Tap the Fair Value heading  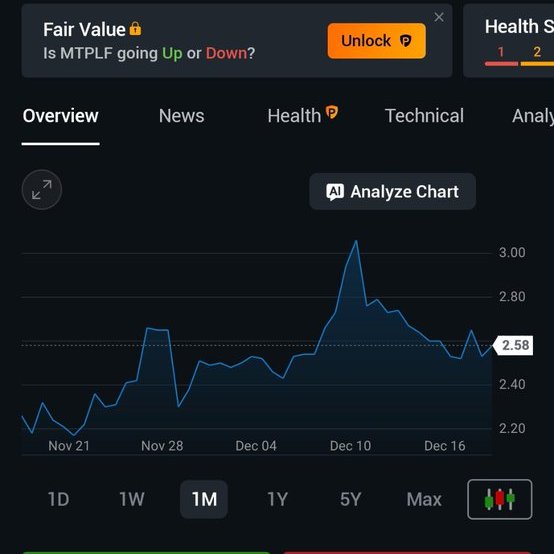(x=84, y=29)
